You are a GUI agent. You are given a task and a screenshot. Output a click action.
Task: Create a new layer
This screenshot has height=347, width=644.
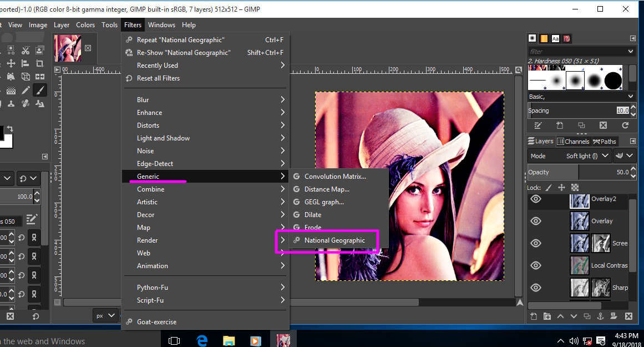[534, 316]
